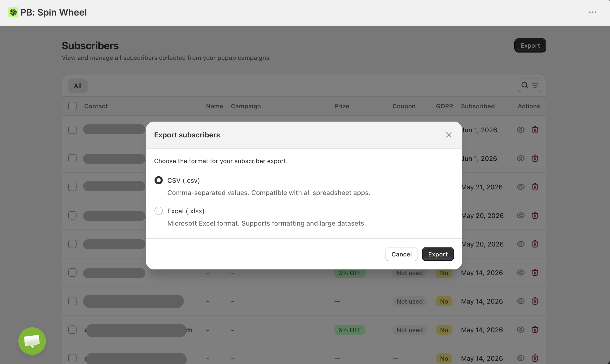This screenshot has height=364, width=610.
Task: Click the Subscribed column header
Action: [478, 106]
